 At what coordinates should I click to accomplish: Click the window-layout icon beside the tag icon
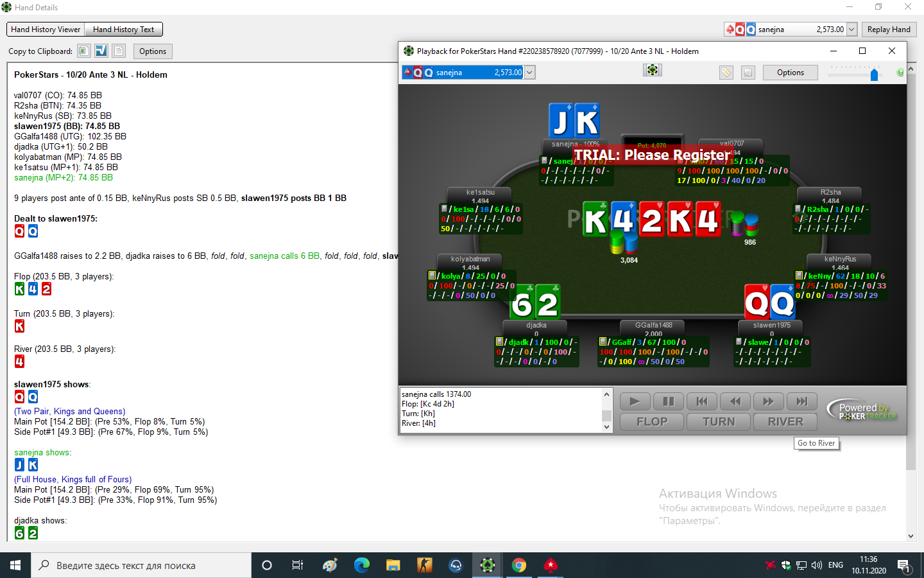pyautogui.click(x=748, y=73)
